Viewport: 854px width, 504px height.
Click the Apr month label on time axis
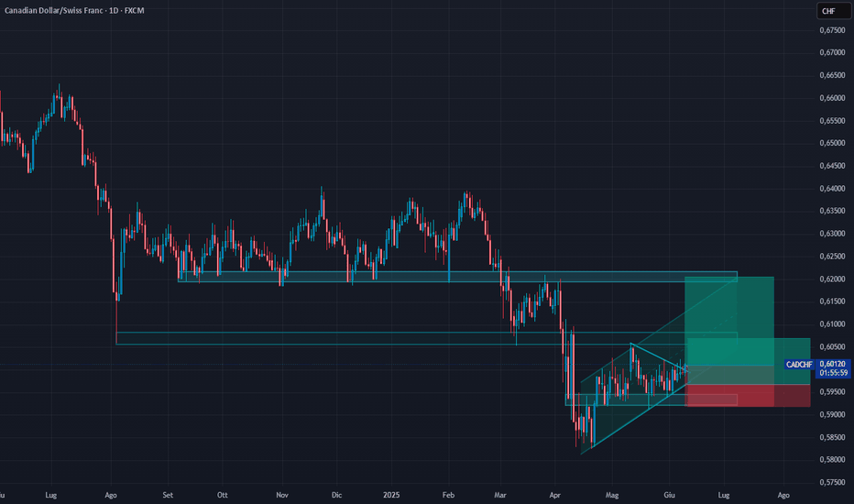tap(555, 495)
